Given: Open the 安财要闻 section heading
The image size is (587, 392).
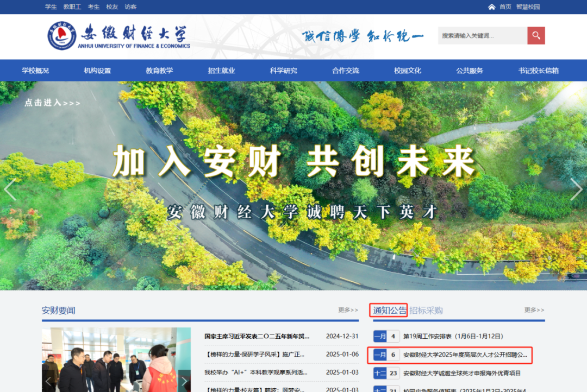Looking at the screenshot, I should (x=58, y=310).
